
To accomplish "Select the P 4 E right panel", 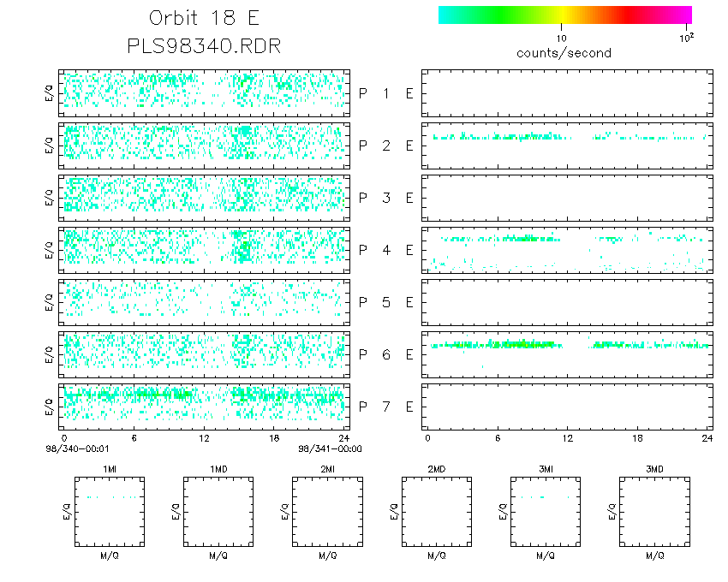I will 567,250.
